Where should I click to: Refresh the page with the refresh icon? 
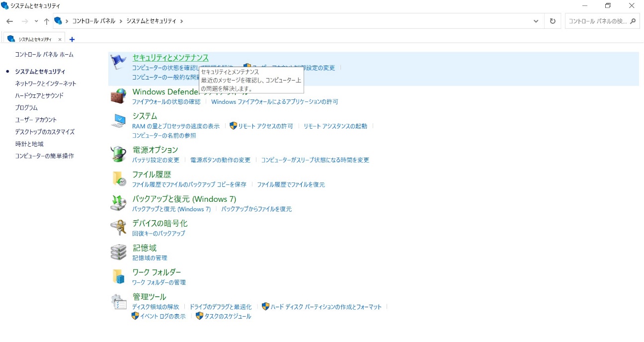point(552,21)
